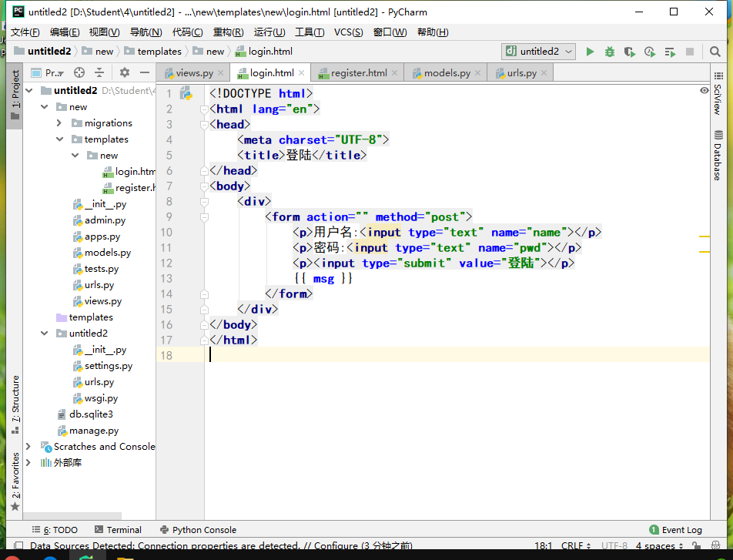Toggle the Structure tool window

point(15,398)
